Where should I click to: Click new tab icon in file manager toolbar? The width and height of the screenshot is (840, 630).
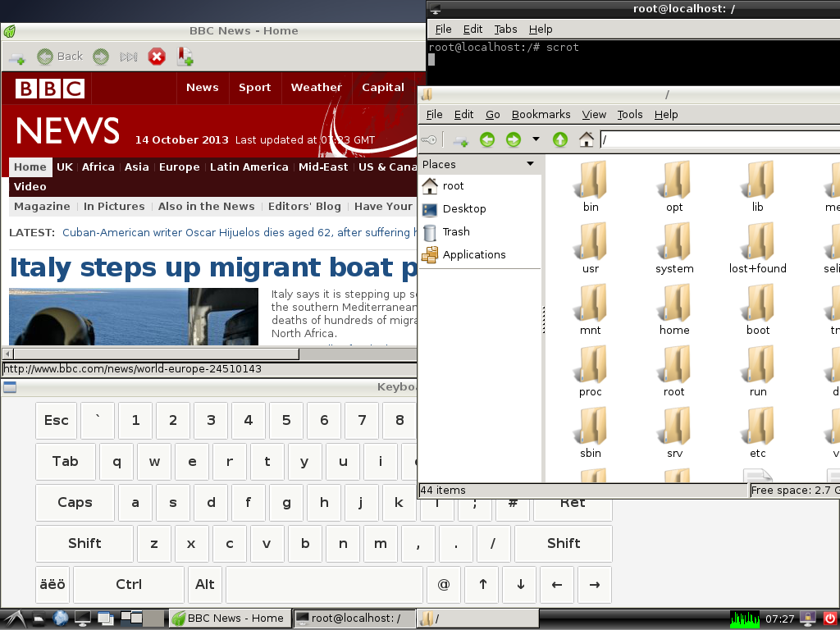click(x=460, y=141)
